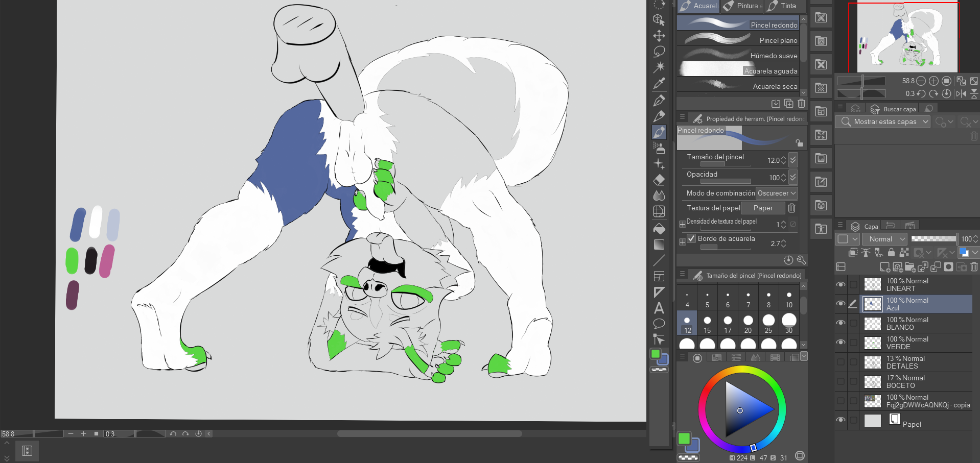Viewport: 980px width, 463px height.
Task: Open the color wheel palette tab
Action: point(697,358)
